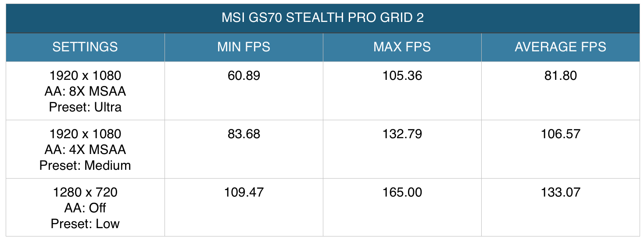The width and height of the screenshot is (644, 240).
Task: Click the min FPS value 109.47
Action: pos(244,192)
